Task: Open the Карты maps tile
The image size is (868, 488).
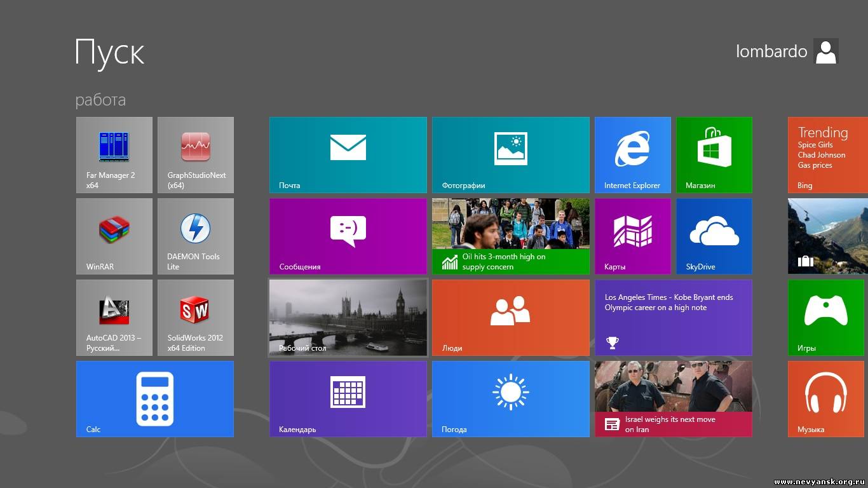Action: click(633, 236)
